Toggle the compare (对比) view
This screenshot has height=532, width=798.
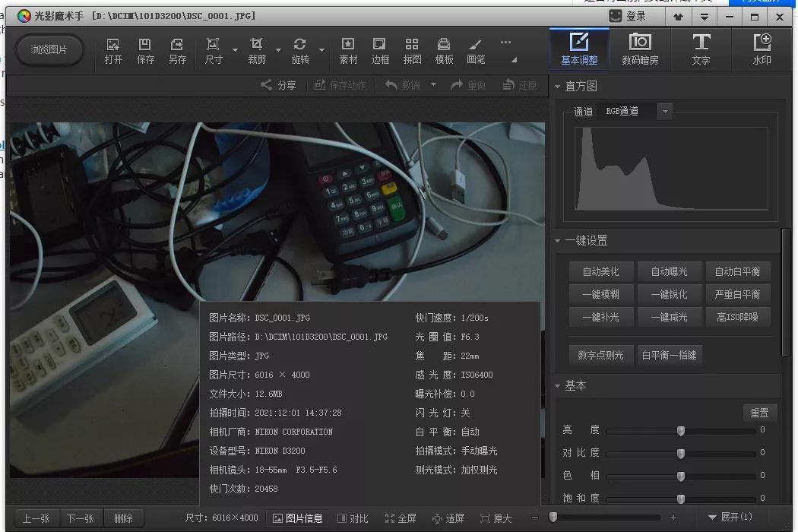(353, 518)
